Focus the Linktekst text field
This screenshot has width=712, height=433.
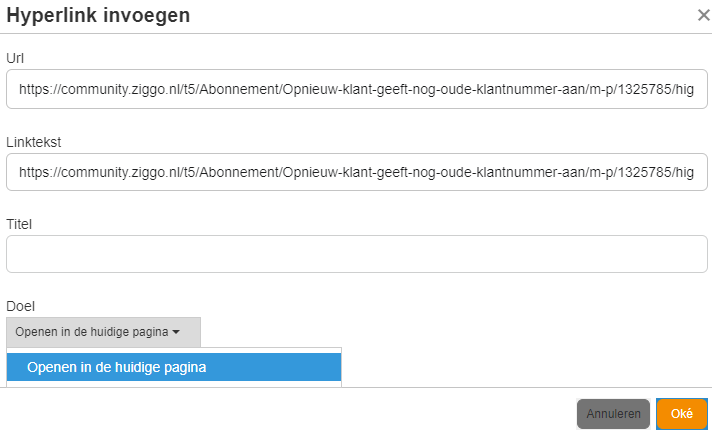356,172
